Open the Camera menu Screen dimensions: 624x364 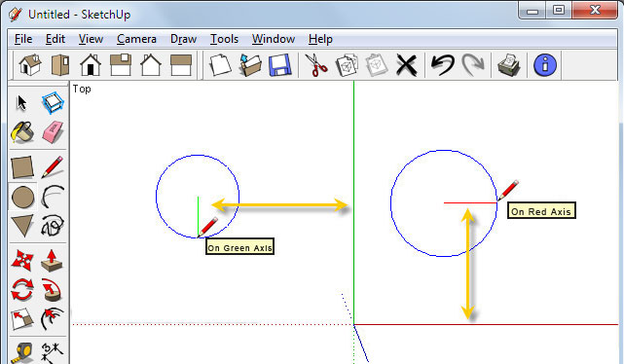point(136,39)
